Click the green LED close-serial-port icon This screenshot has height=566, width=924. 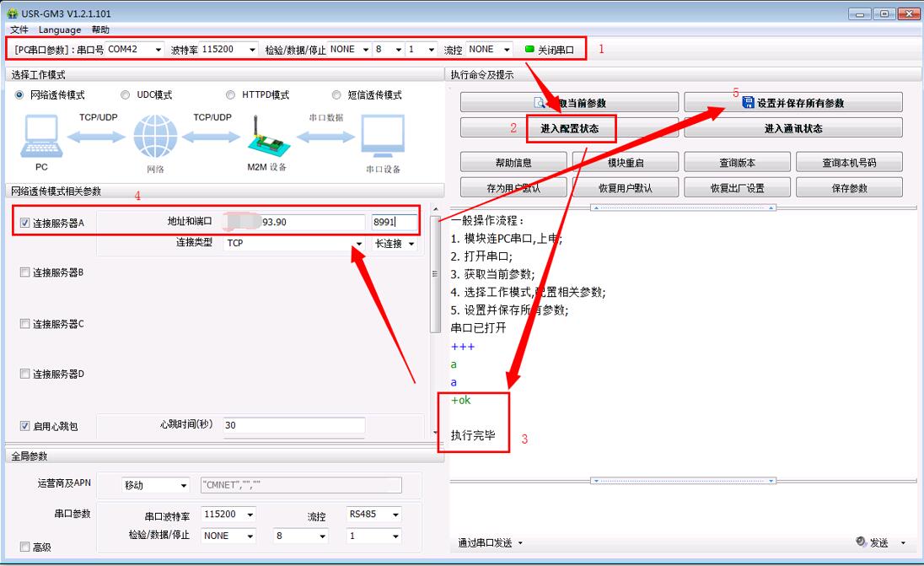529,50
